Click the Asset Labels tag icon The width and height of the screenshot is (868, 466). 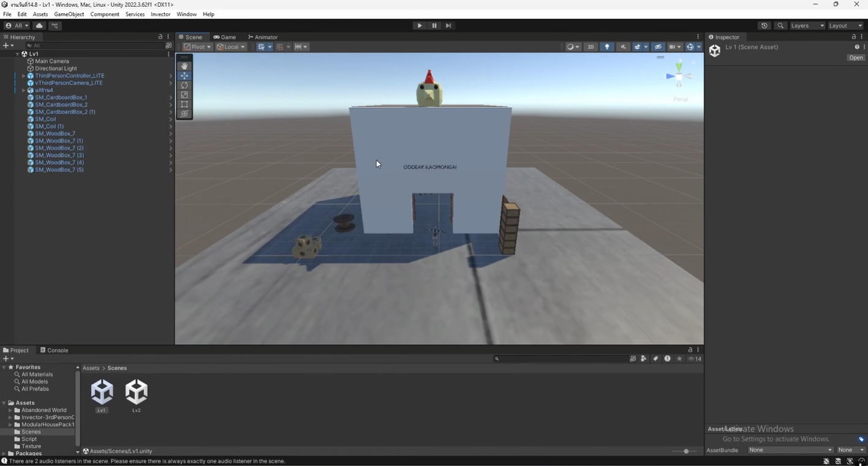[x=861, y=439]
